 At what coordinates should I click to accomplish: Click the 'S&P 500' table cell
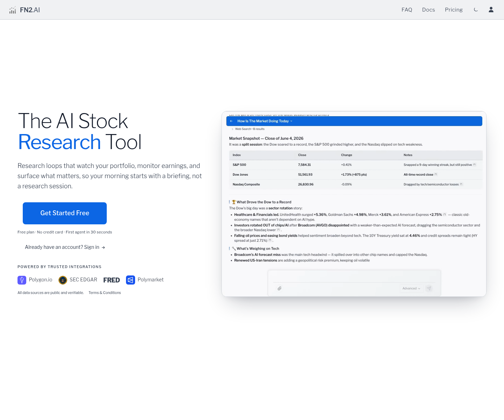(x=239, y=164)
